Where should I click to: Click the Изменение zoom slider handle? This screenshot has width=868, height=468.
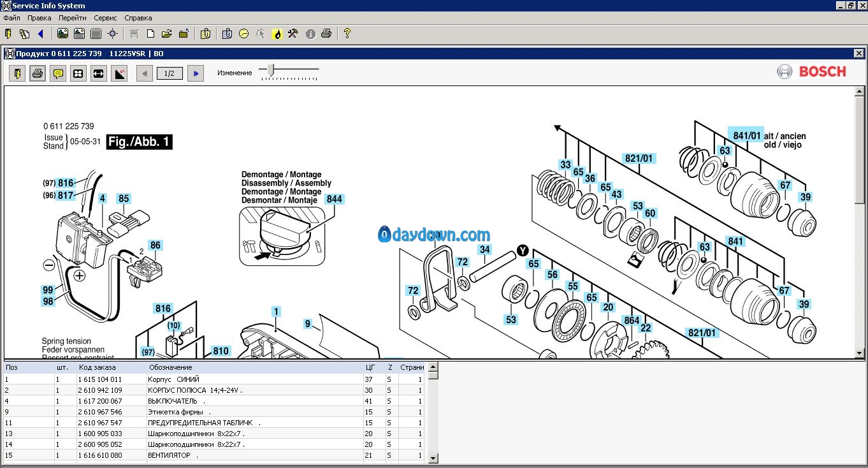pos(271,69)
